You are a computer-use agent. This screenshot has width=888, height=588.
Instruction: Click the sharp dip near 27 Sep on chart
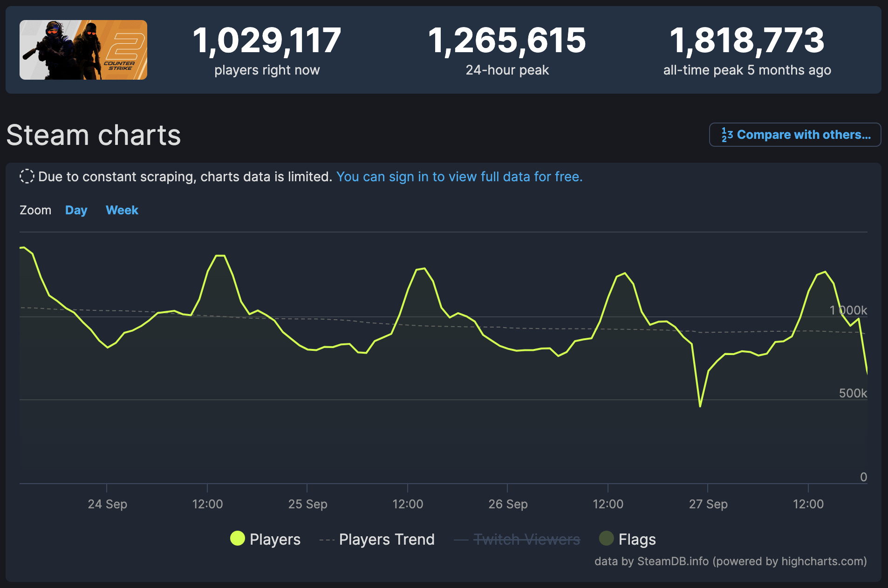(x=700, y=405)
